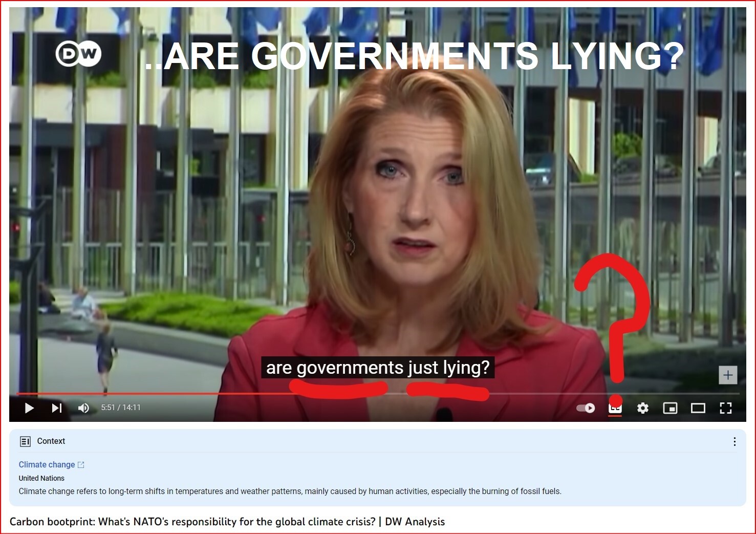Click the external link icon beside Climate change

pos(81,465)
